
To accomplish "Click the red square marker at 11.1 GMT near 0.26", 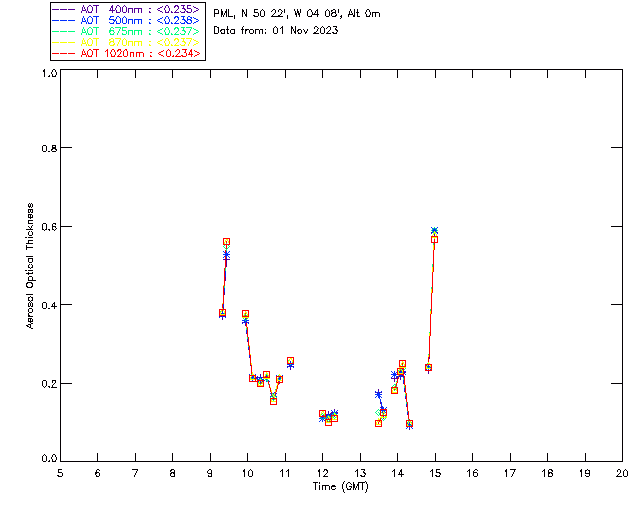I will [290, 361].
